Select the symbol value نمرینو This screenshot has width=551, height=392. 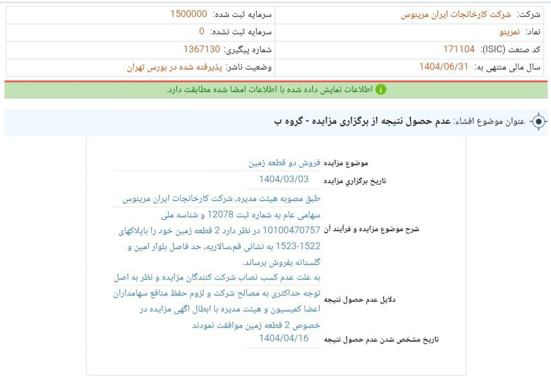click(x=510, y=32)
